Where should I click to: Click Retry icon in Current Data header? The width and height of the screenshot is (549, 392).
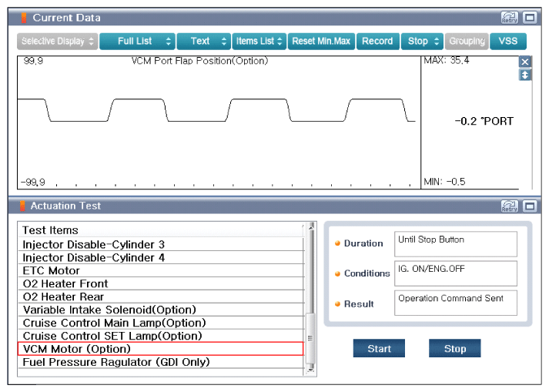[x=510, y=18]
